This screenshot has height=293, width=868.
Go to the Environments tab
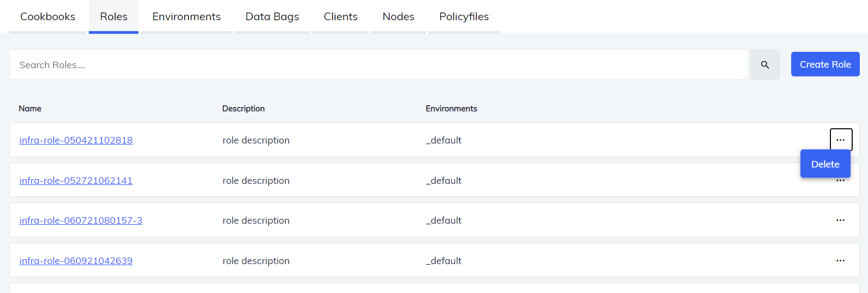[186, 17]
